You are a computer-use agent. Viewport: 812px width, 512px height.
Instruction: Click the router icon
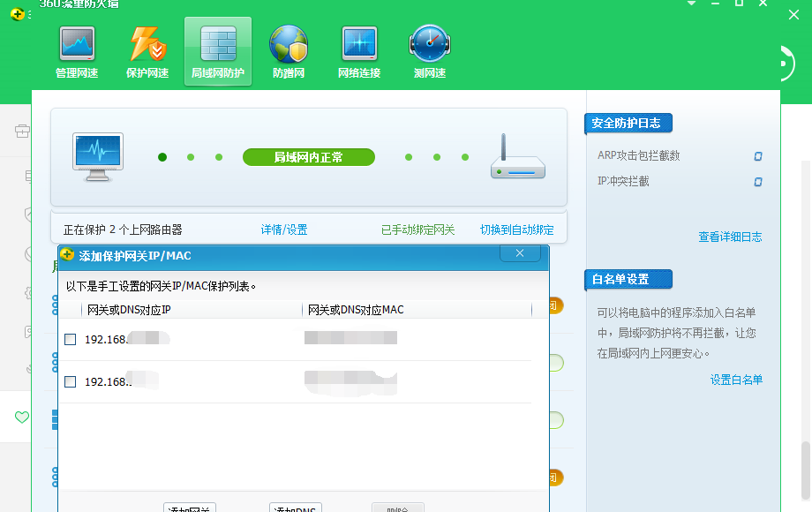(x=517, y=156)
